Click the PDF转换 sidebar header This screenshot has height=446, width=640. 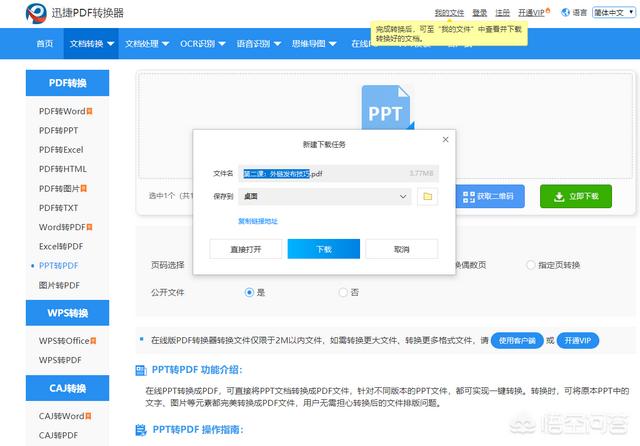(x=67, y=83)
